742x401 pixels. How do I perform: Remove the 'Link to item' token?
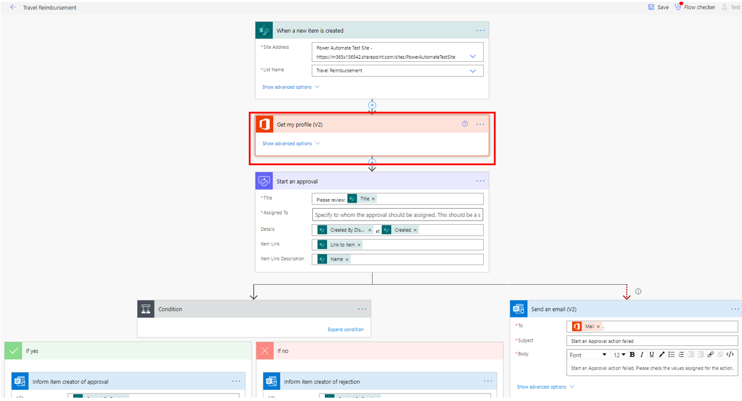coord(359,245)
